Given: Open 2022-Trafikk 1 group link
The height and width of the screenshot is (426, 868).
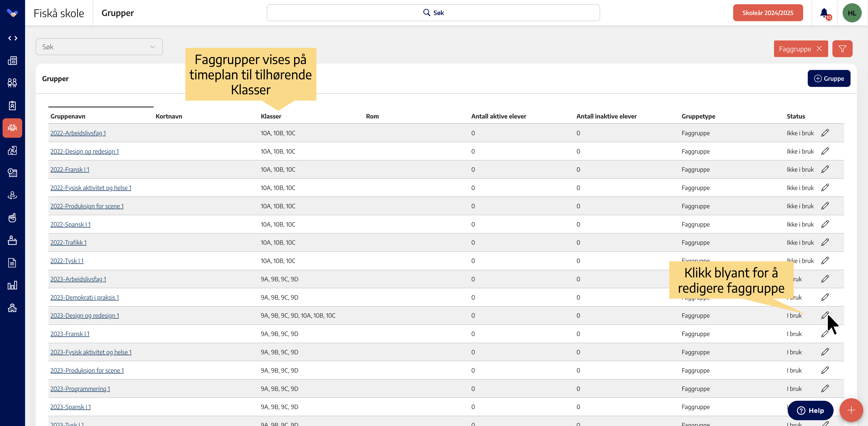Looking at the screenshot, I should click(68, 242).
